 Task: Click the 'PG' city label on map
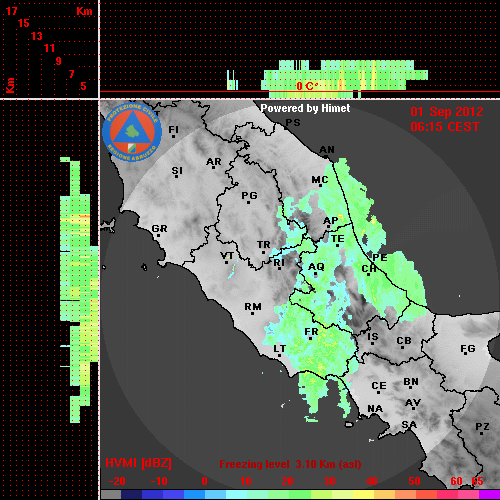pos(249,196)
